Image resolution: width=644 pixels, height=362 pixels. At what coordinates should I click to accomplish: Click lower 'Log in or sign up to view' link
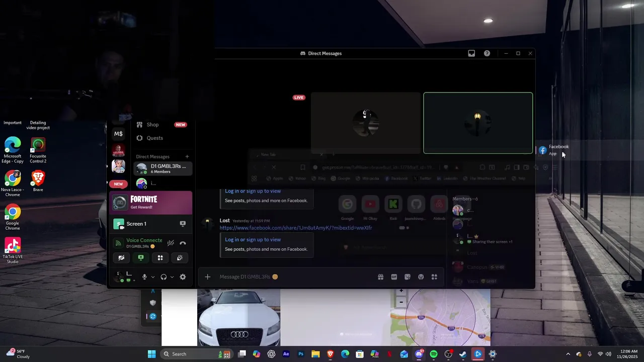point(253,240)
